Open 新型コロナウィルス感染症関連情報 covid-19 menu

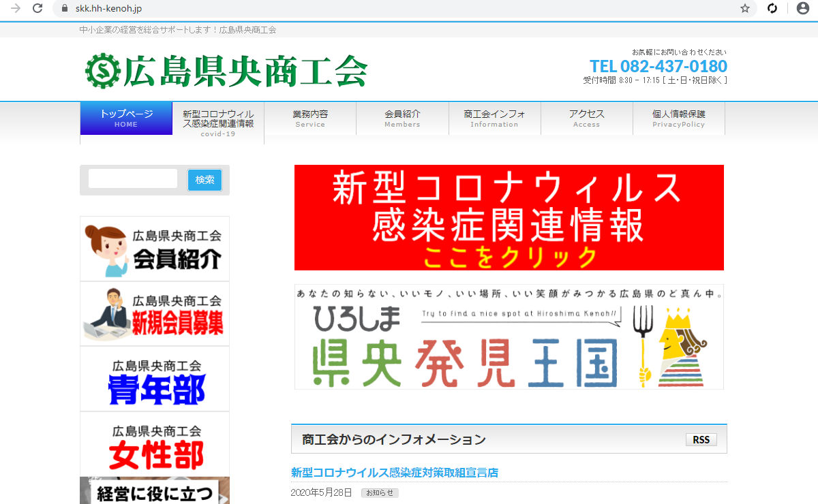click(x=218, y=123)
